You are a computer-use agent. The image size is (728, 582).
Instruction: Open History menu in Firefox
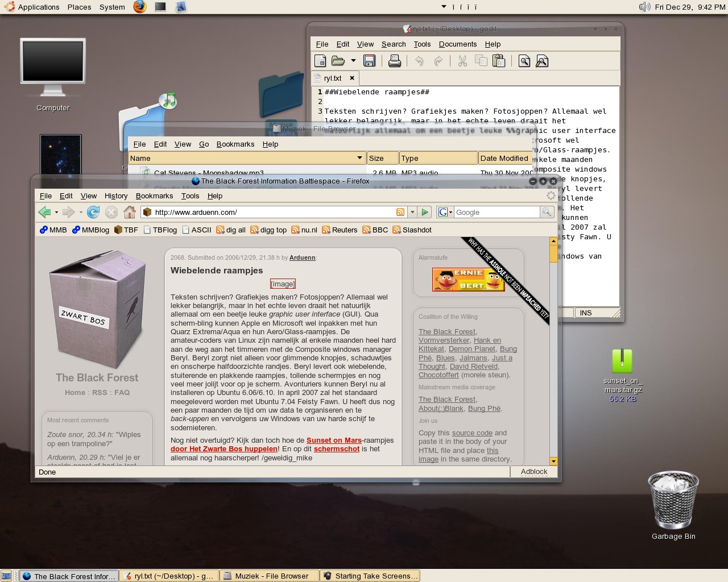coord(116,196)
